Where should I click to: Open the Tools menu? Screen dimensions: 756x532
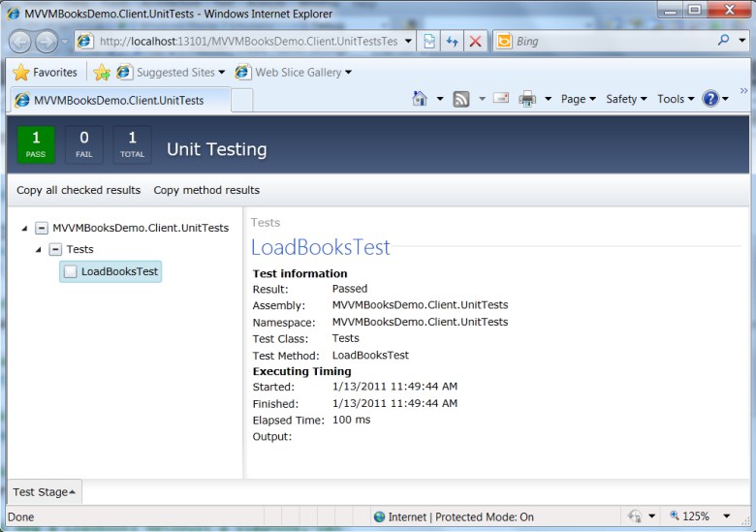coord(676,99)
